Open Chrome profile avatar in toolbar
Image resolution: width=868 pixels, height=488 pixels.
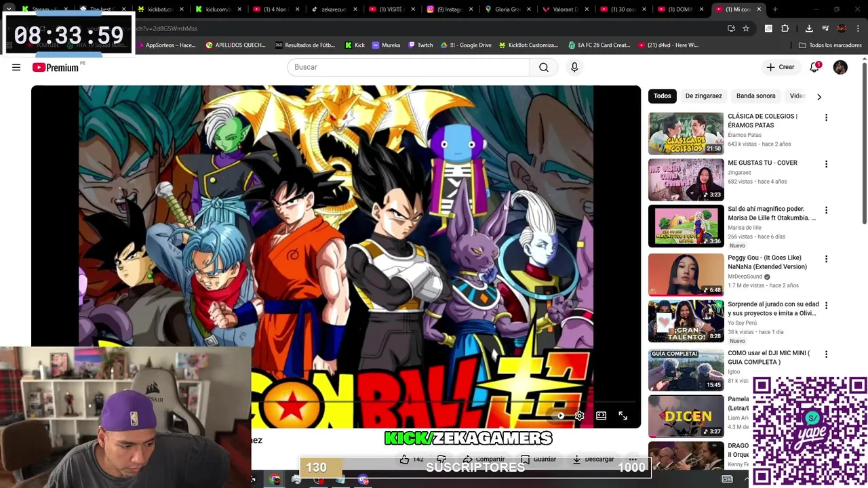[x=842, y=28]
